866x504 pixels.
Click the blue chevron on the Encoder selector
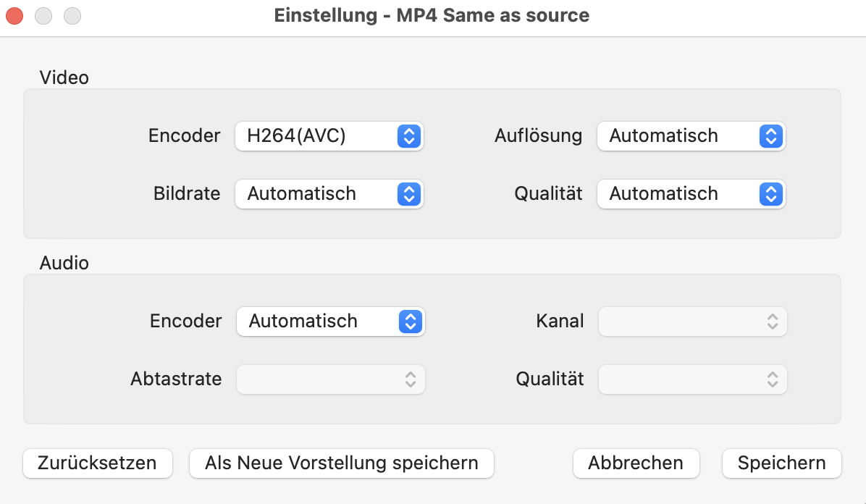tap(410, 135)
